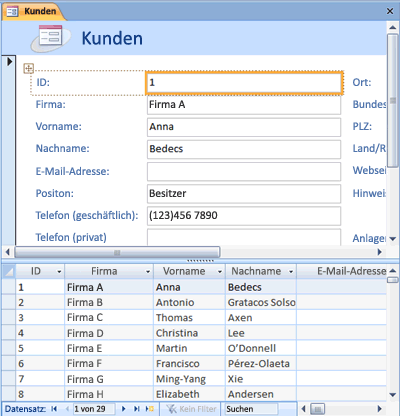
Task: Go to the first record
Action: point(54,409)
